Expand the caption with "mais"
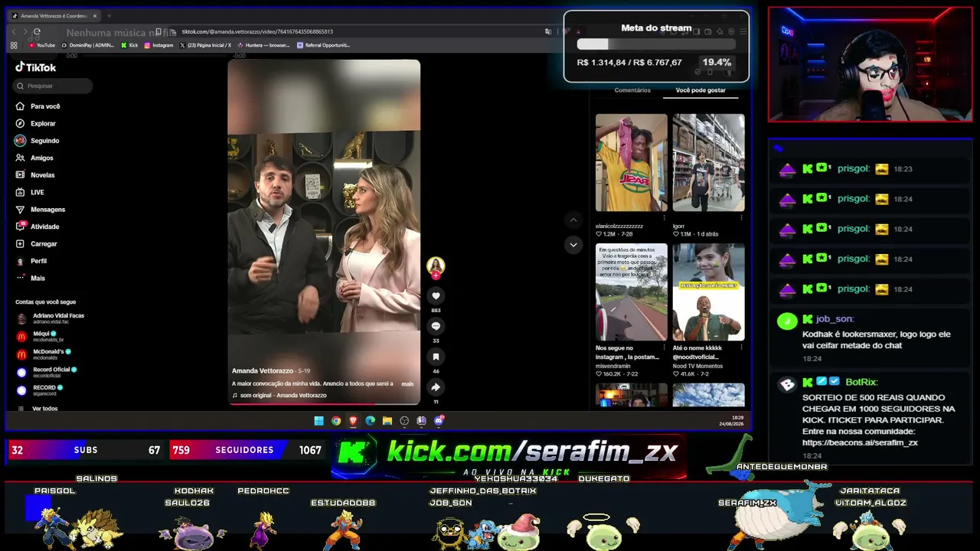Image resolution: width=980 pixels, height=551 pixels. (407, 384)
